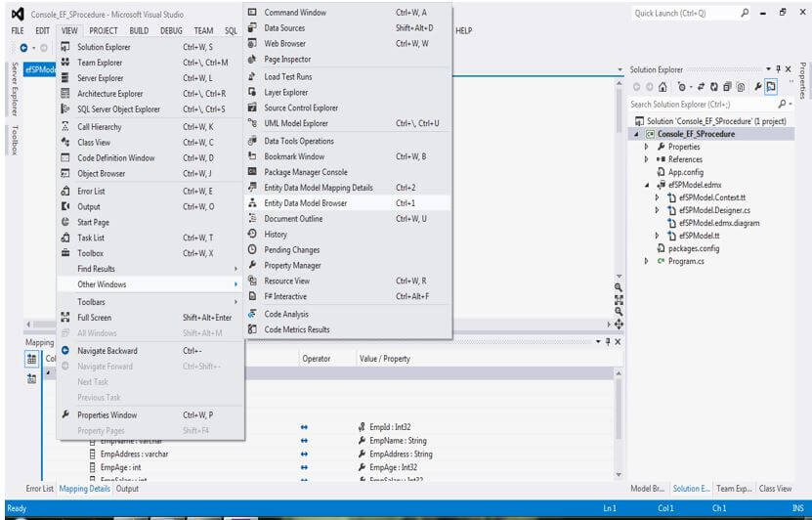This screenshot has width=812, height=520.
Task: Choose Solution Explorer in the View menu
Action: 150,47
